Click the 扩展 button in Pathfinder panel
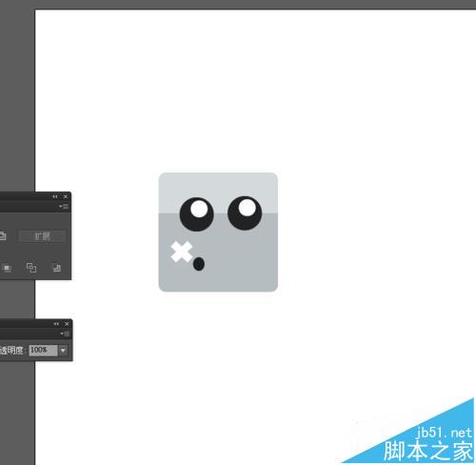Image resolution: width=476 pixels, height=465 pixels. 43,236
